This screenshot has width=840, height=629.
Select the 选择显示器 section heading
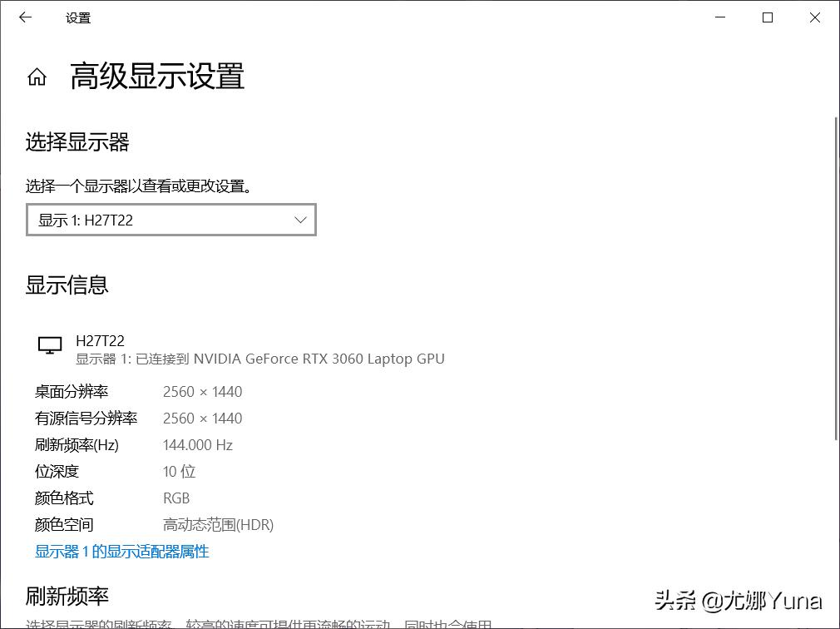(x=76, y=141)
